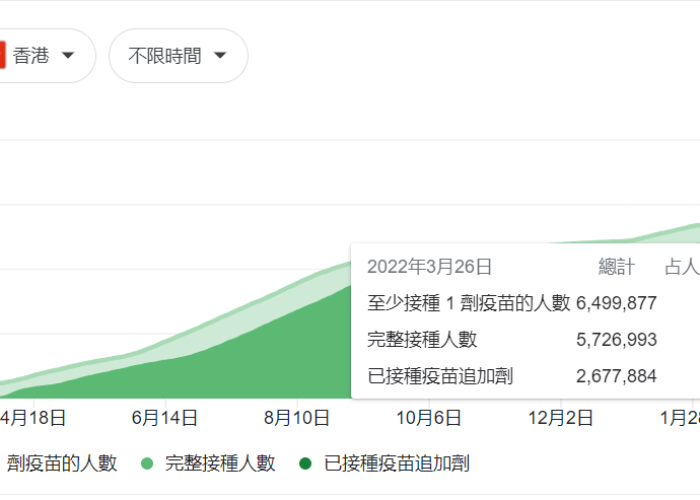Click the 6月14日 axis label
This screenshot has height=500, width=700.
164,418
